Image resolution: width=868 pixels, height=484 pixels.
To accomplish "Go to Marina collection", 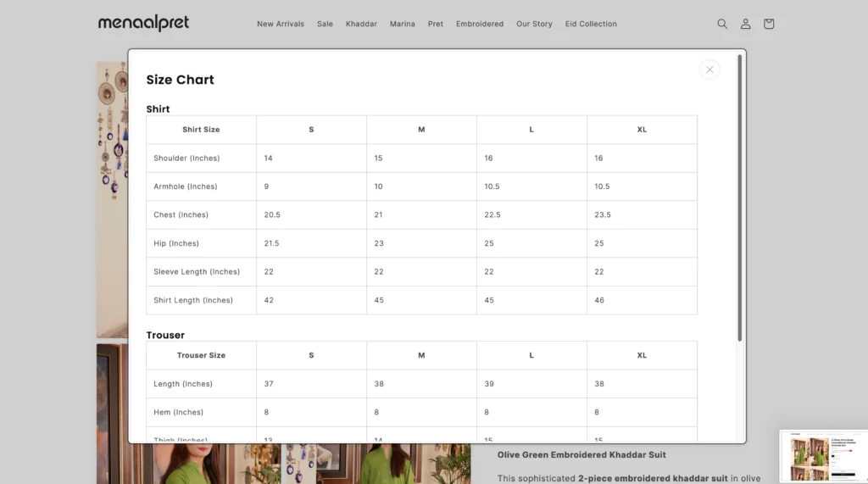I will click(403, 24).
